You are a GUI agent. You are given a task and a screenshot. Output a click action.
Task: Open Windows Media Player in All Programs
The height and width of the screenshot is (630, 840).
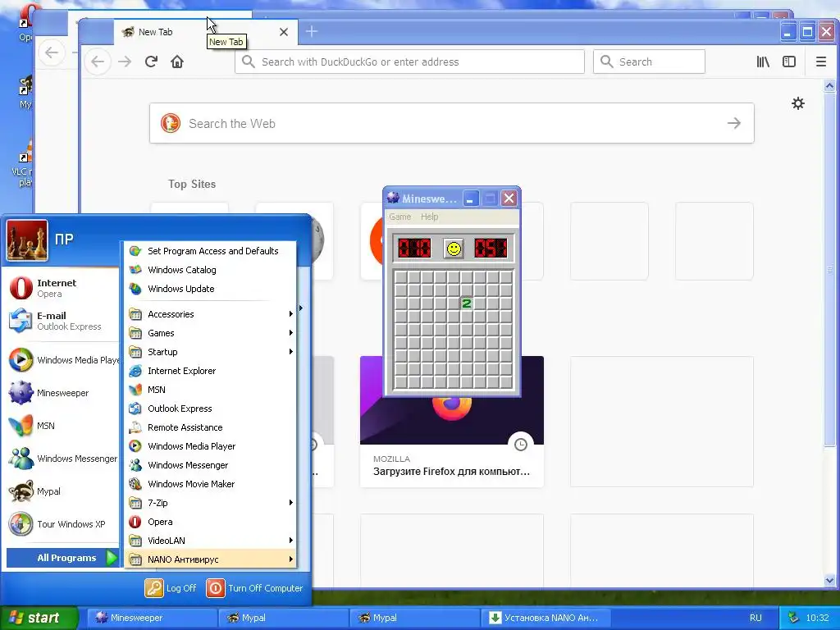(211, 446)
